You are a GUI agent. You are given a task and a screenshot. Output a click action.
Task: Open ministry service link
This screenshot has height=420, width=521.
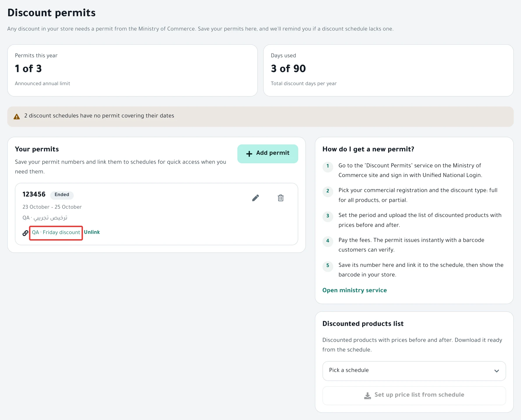coord(355,290)
